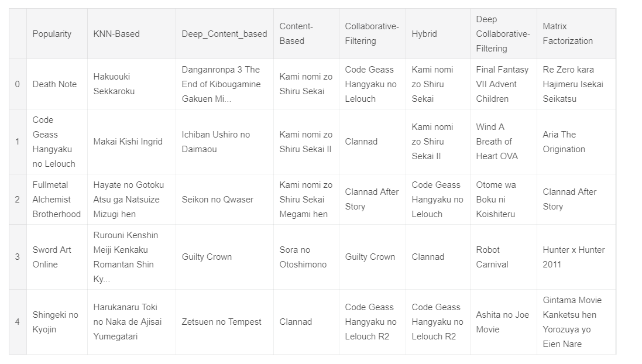Select the Robot Carnival cell
642x364 pixels.
point(492,257)
